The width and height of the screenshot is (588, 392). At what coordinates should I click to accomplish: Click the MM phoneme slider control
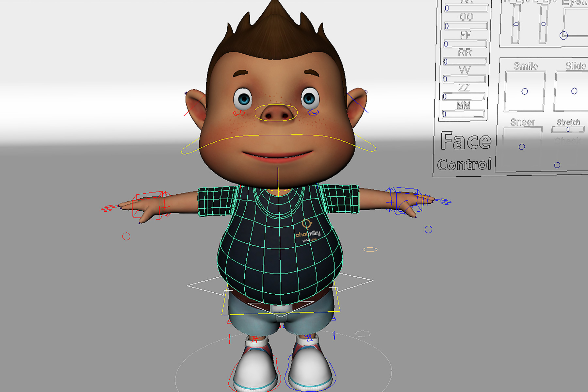pyautogui.click(x=445, y=114)
